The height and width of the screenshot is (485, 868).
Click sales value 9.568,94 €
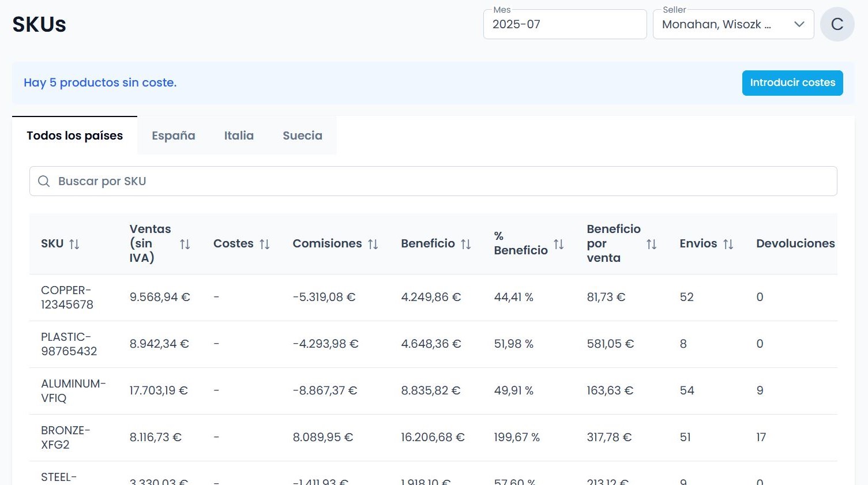(160, 297)
